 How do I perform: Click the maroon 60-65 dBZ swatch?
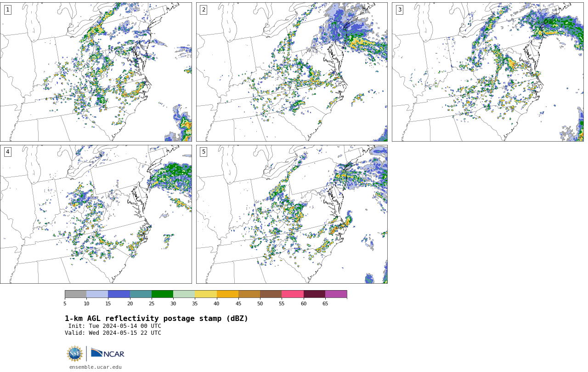(x=314, y=294)
